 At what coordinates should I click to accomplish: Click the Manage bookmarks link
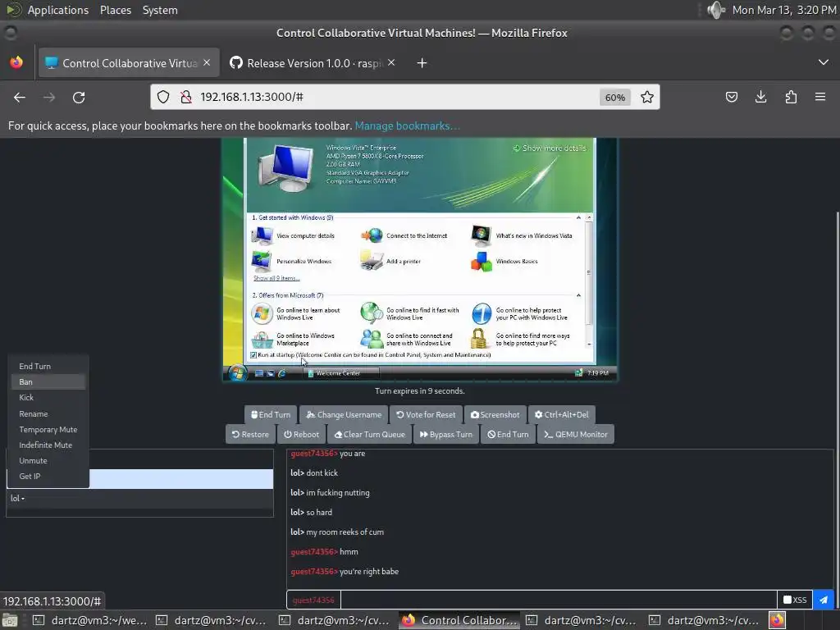pyautogui.click(x=407, y=126)
